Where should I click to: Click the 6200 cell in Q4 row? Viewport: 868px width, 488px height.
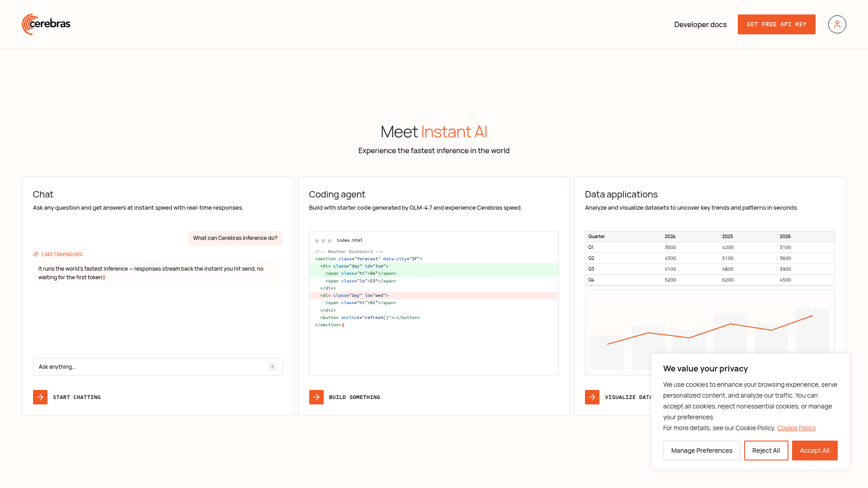[x=727, y=280]
